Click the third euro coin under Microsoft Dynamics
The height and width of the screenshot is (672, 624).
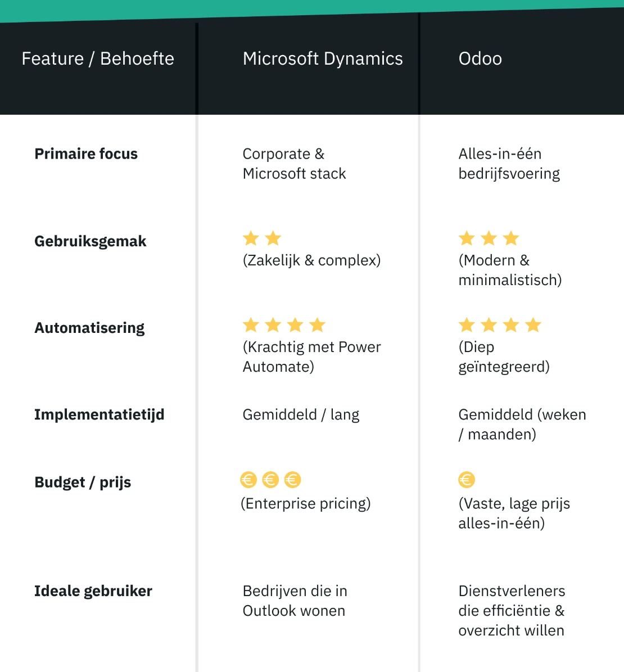[292, 480]
